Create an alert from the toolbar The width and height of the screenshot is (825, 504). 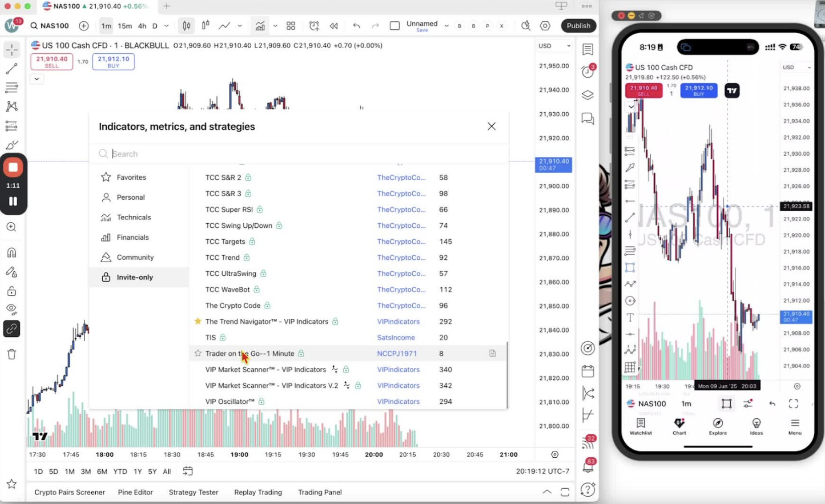pyautogui.click(x=314, y=26)
